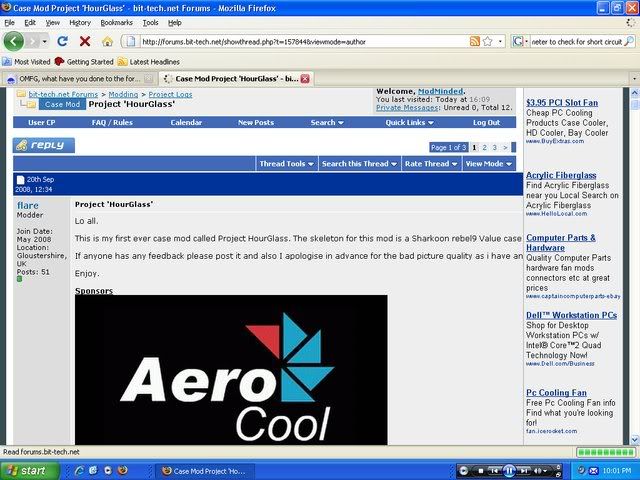This screenshot has height=480, width=640.
Task: Click the greyed Forward navigation arrow
Action: [x=33, y=41]
